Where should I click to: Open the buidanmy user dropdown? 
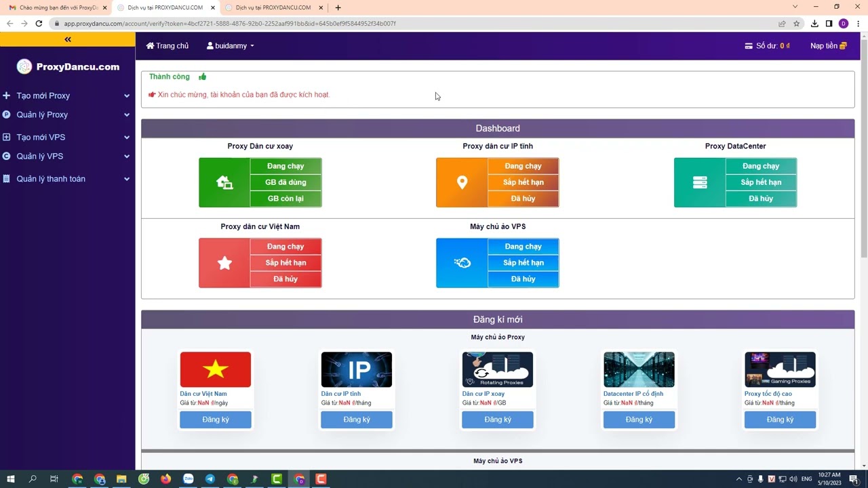click(x=231, y=46)
